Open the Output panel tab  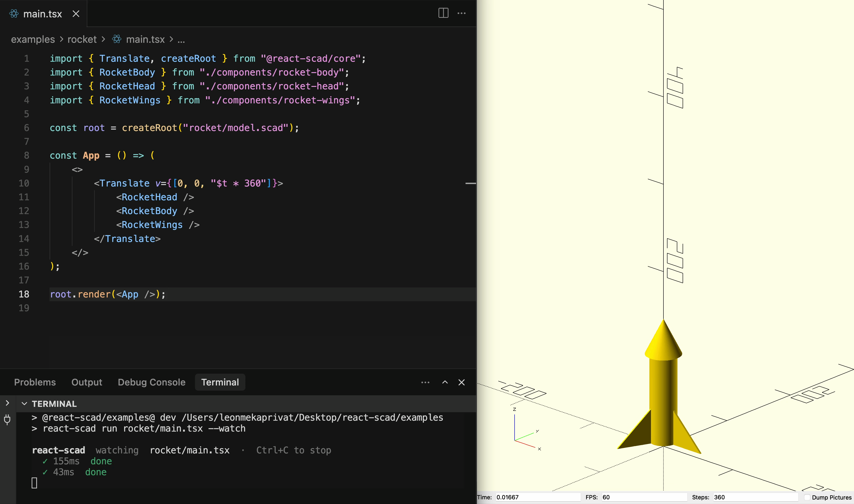point(87,382)
